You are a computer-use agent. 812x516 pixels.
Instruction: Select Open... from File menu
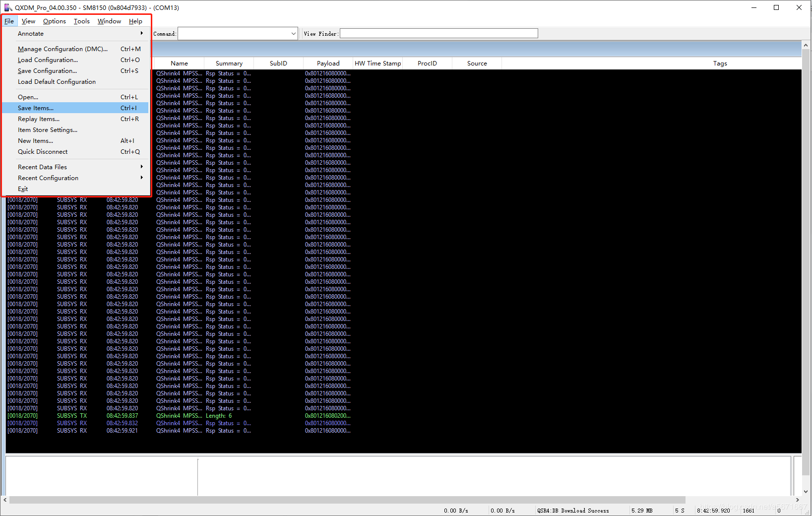coord(75,97)
